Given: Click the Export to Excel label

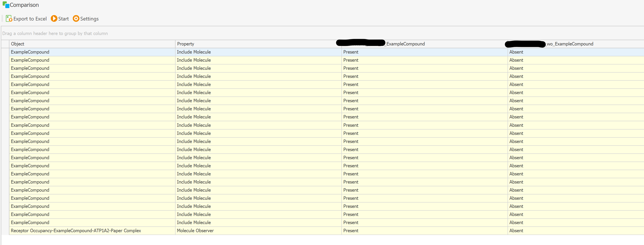Looking at the screenshot, I should (30, 19).
